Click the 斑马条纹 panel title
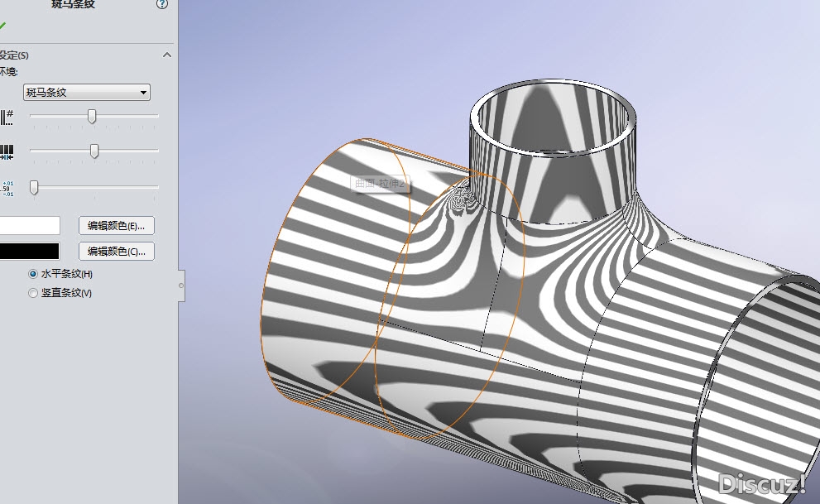Screen dimensions: 820x504 (73, 4)
